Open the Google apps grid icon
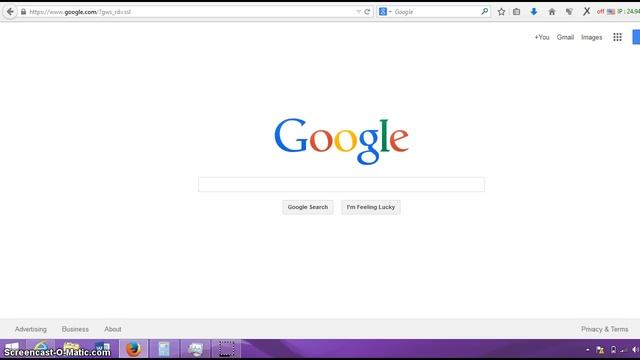Image resolution: width=640 pixels, height=360 pixels. (x=617, y=37)
